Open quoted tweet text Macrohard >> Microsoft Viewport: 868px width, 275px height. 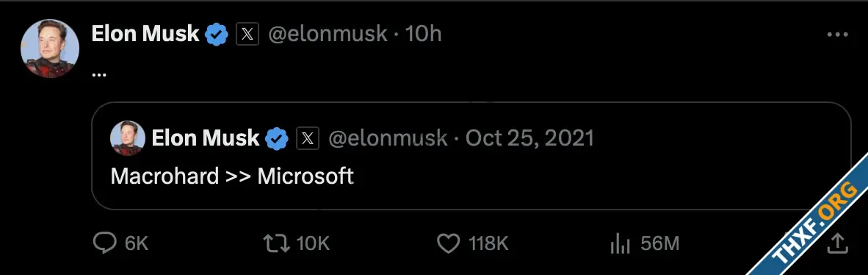point(233,176)
